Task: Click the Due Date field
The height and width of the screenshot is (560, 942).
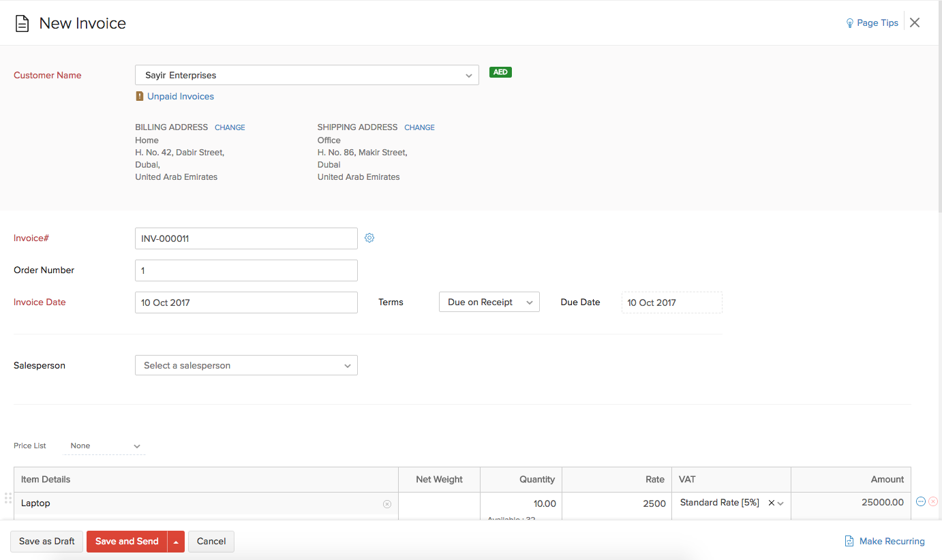Action: (x=671, y=302)
